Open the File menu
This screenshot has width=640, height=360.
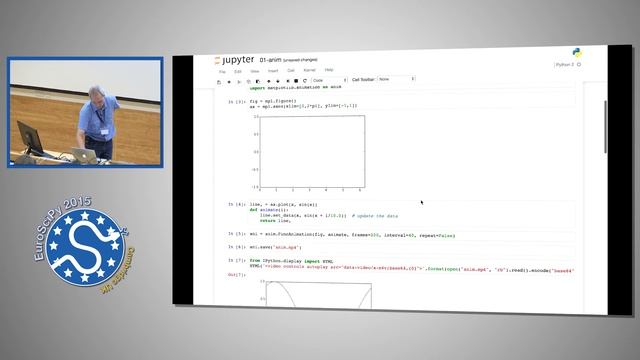pyautogui.click(x=222, y=72)
